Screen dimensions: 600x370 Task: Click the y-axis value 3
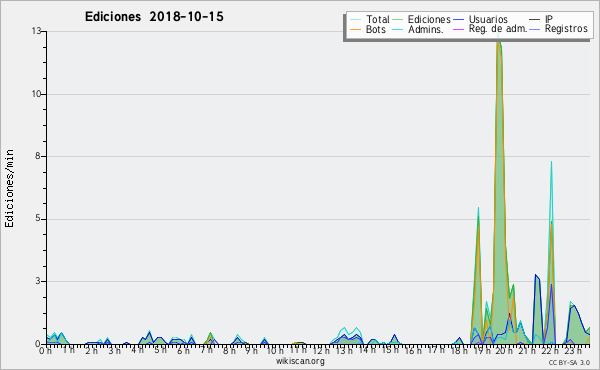[38, 281]
